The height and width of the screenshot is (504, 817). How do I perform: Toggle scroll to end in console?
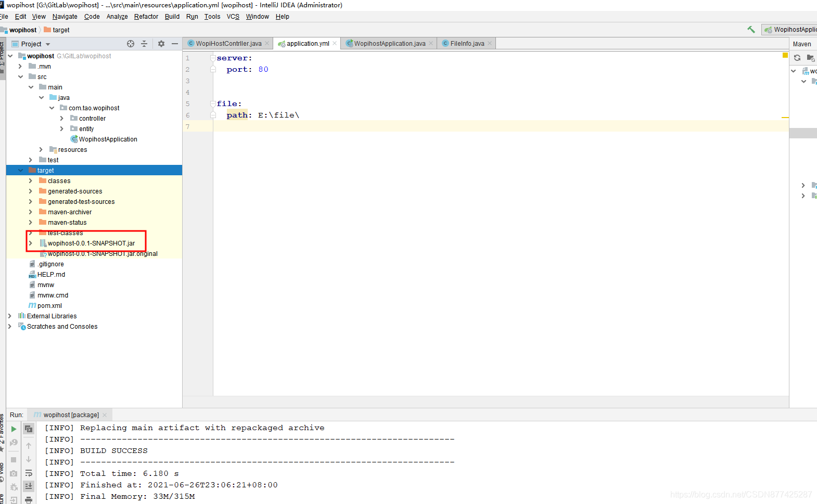(x=29, y=486)
